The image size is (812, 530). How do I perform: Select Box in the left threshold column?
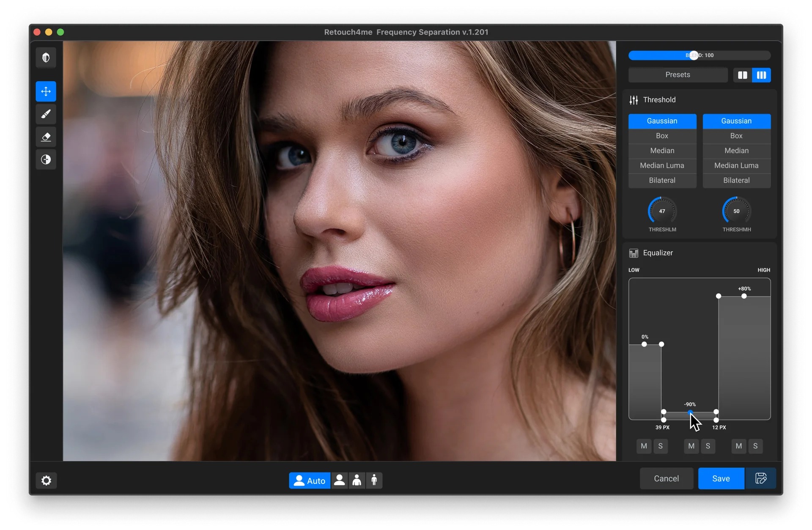click(x=662, y=136)
